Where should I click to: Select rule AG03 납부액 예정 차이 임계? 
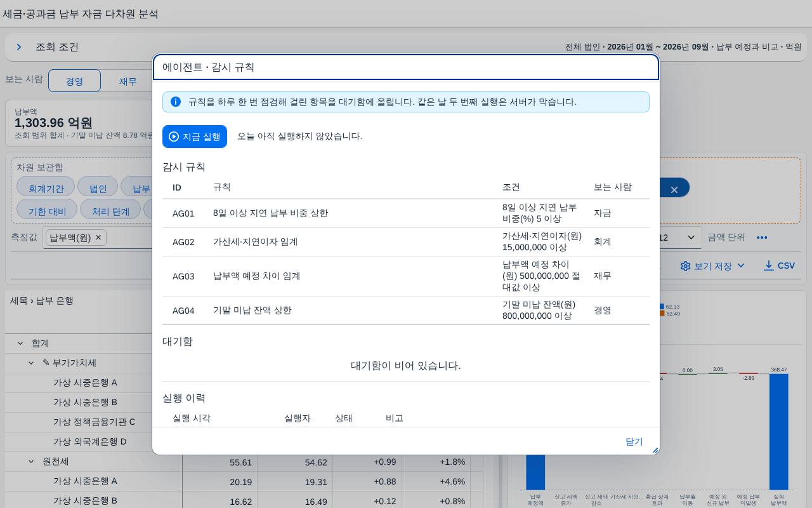coord(406,276)
